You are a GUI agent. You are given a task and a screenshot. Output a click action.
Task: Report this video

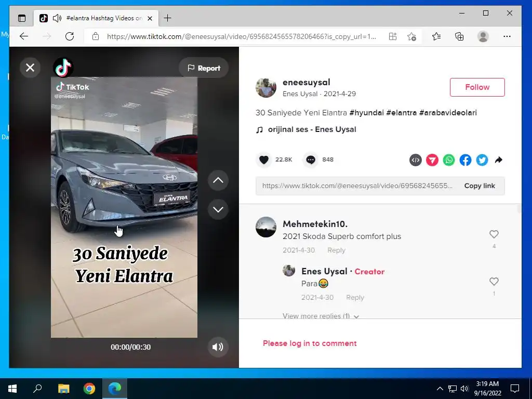coord(204,68)
